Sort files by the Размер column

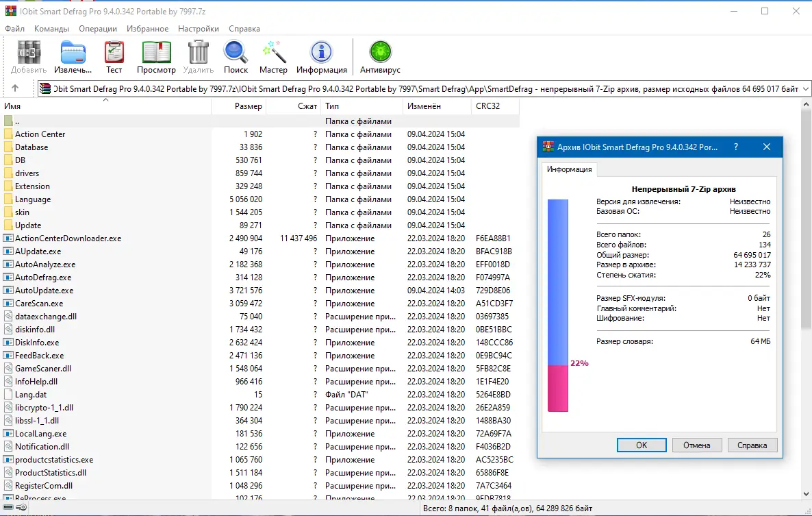tap(250, 106)
